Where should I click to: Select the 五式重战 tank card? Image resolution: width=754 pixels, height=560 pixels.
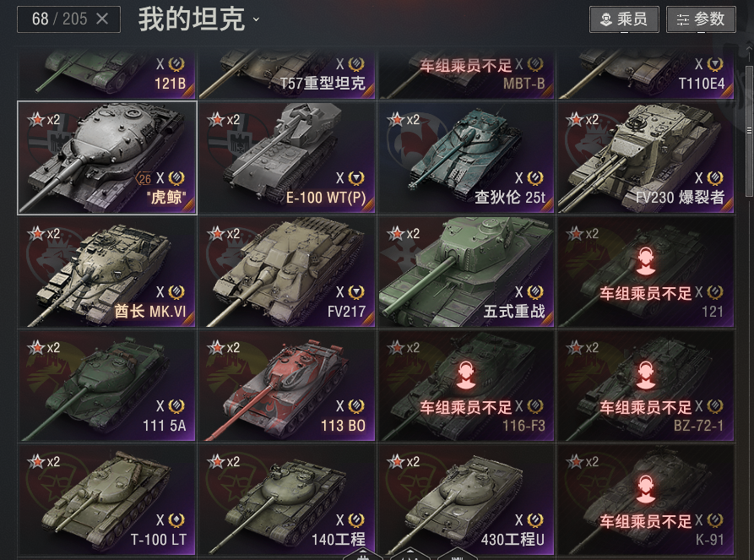(466, 272)
